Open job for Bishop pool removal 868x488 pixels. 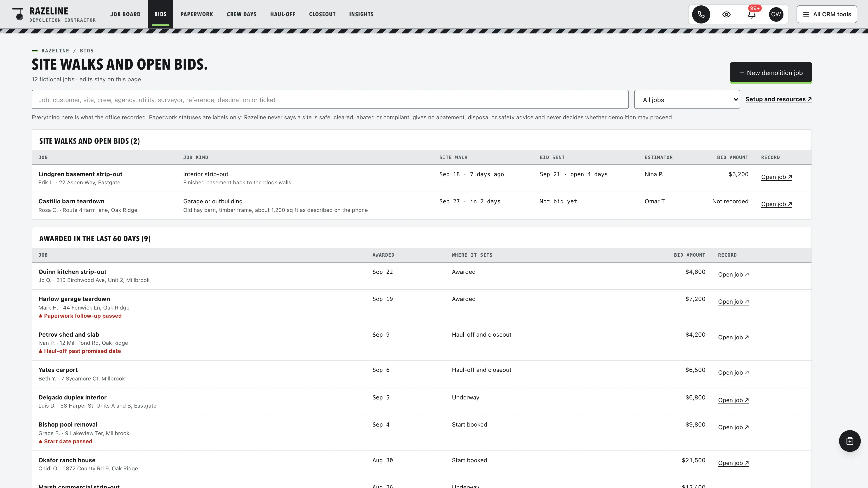point(733,427)
